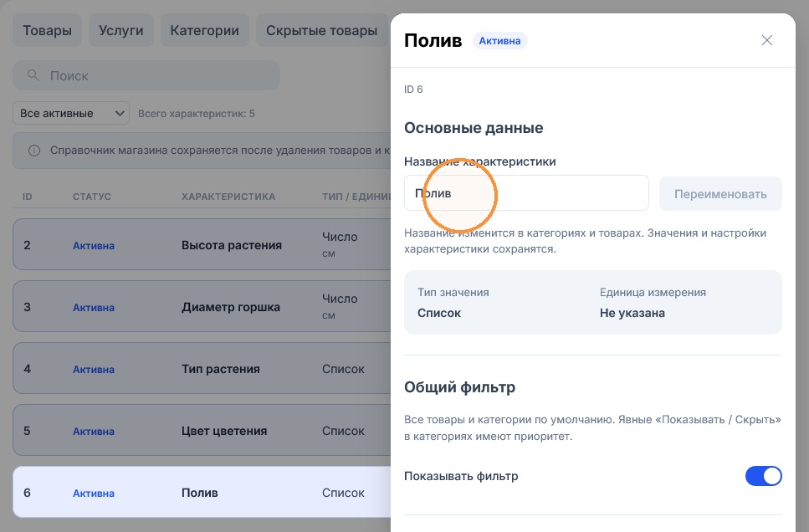Focus the Название характеристики text field
The width and height of the screenshot is (809, 532).
click(x=526, y=193)
